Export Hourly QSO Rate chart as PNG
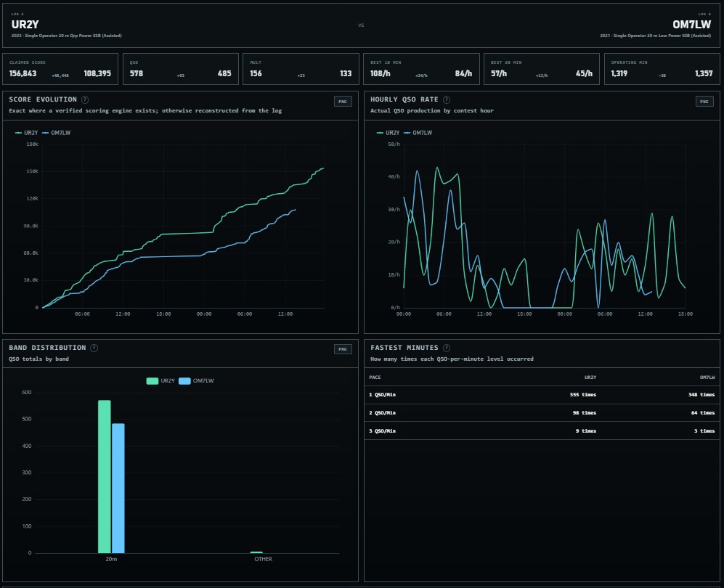724x588 pixels. [704, 102]
